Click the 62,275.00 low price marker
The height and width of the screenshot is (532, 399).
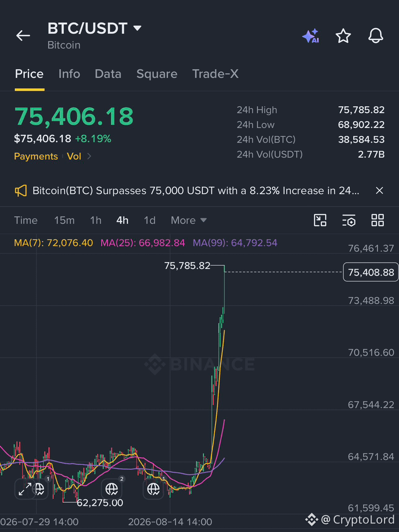click(100, 503)
